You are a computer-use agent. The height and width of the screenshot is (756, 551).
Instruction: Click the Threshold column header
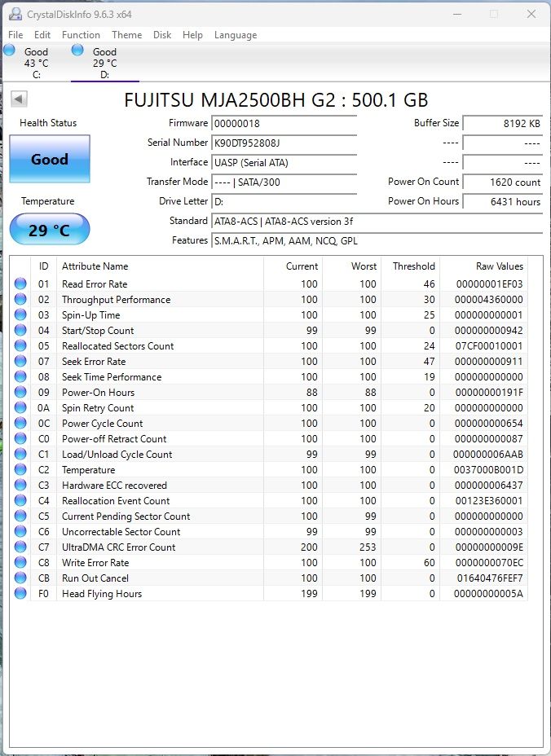[411, 266]
